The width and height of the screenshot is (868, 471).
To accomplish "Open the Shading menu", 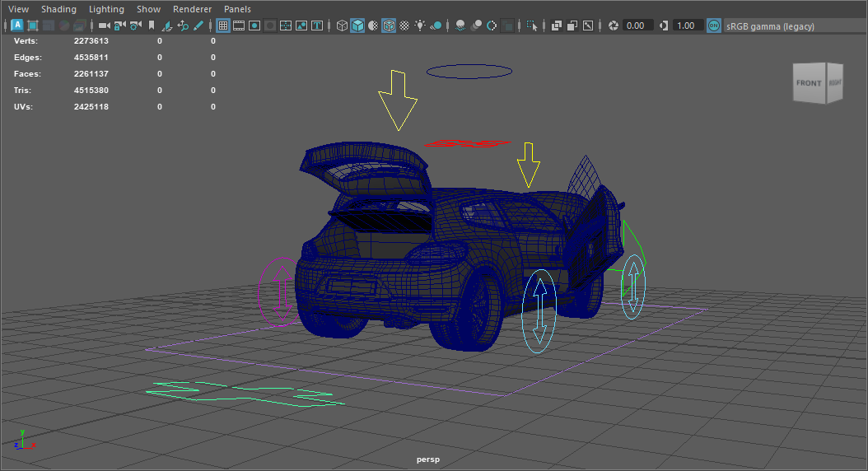I will coord(58,9).
